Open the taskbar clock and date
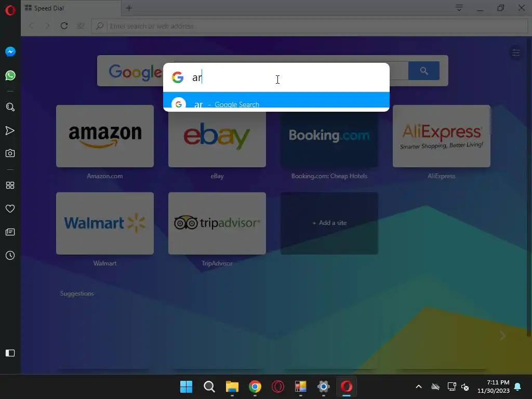The image size is (532, 399). point(494,387)
